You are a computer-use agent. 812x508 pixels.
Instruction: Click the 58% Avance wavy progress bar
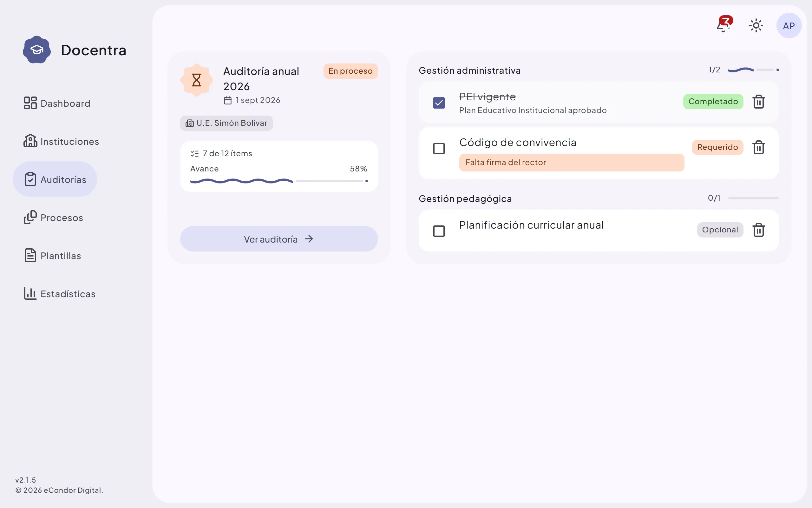click(x=279, y=181)
